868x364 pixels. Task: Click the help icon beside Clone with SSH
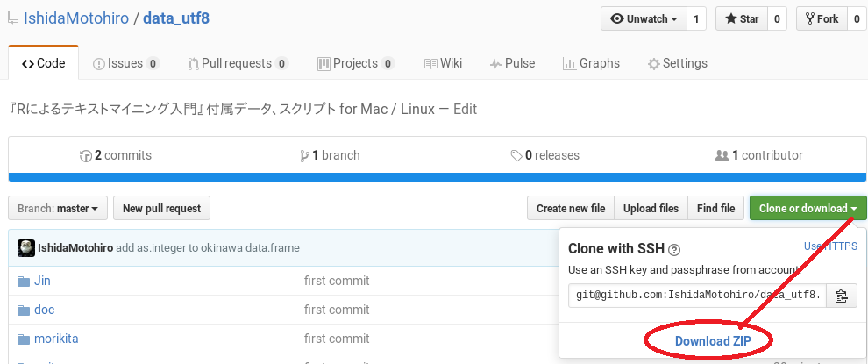674,249
